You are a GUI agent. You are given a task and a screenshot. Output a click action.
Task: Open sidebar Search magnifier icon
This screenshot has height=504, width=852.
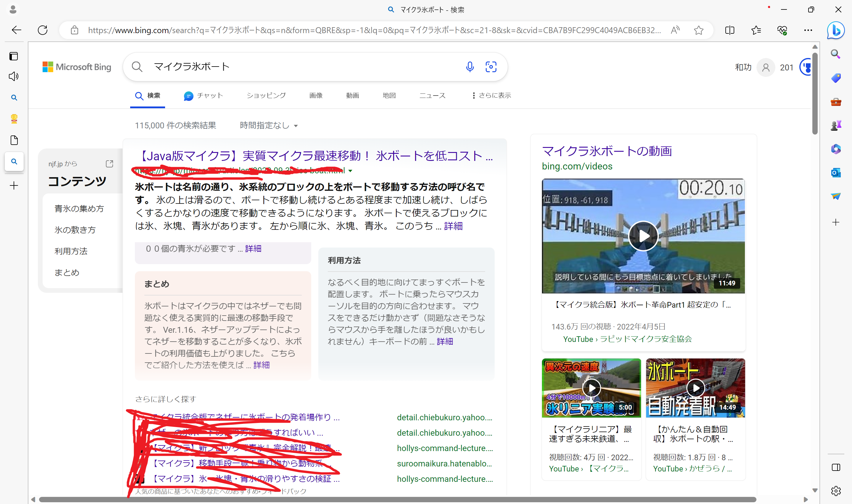click(x=835, y=54)
